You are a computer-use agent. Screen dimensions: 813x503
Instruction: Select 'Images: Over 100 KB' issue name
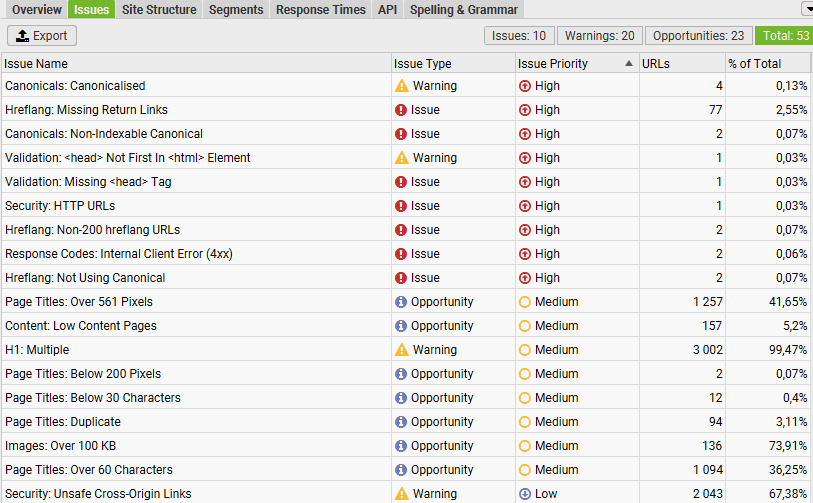[61, 446]
